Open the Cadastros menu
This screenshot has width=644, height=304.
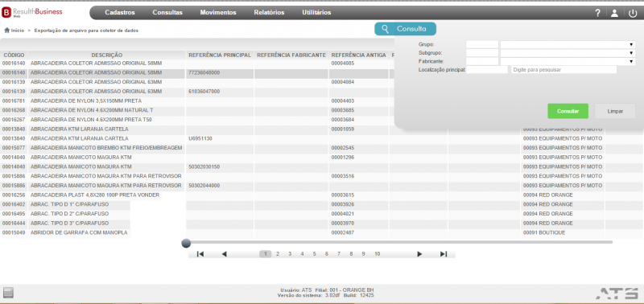[x=120, y=13]
